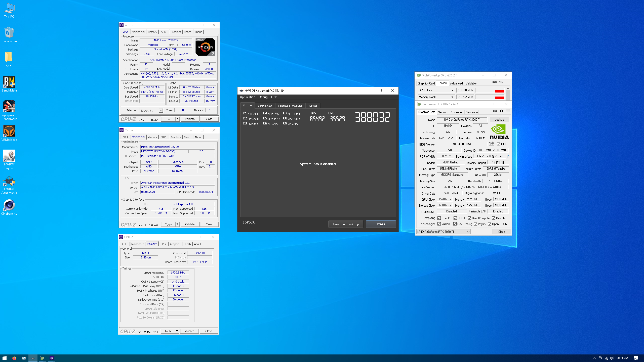The width and height of the screenshot is (644, 362).
Task: Click the GPU-Z screenshot camera icon in Graphics Card window
Action: (495, 111)
